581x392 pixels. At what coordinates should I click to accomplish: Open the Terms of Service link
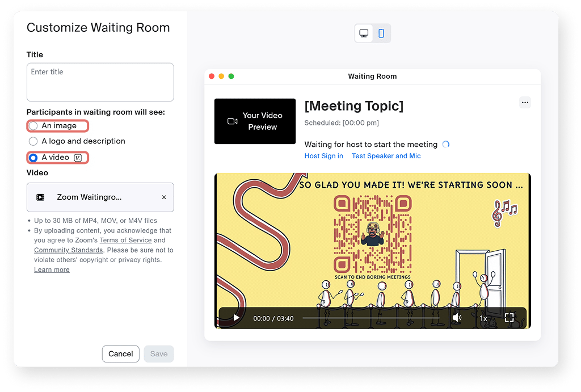pyautogui.click(x=125, y=240)
